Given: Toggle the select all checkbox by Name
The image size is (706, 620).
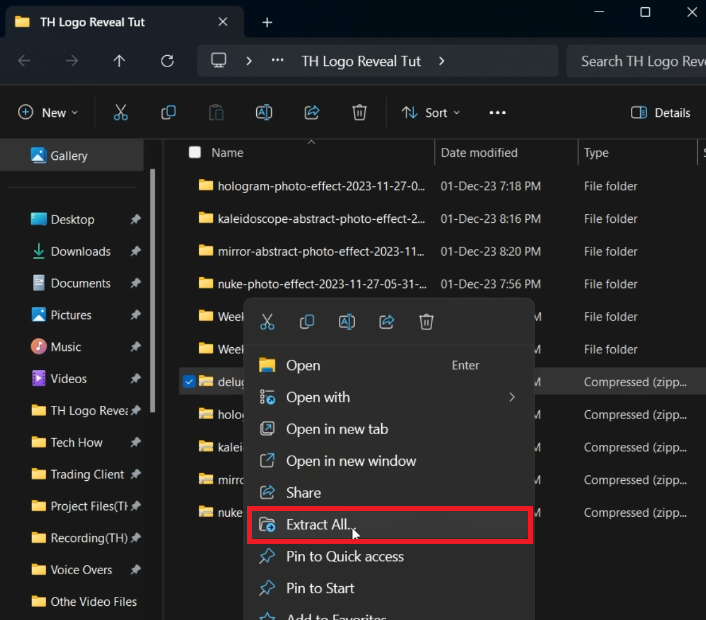Looking at the screenshot, I should click(195, 153).
